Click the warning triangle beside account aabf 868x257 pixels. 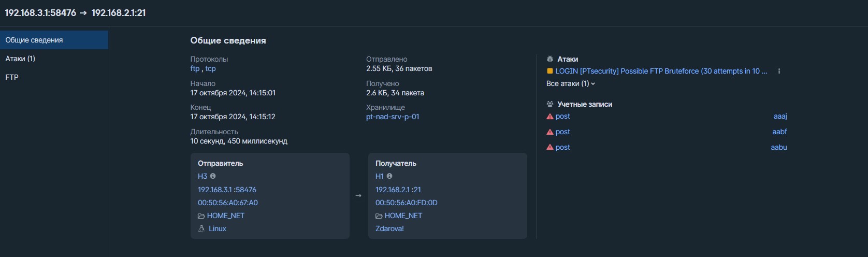click(550, 132)
